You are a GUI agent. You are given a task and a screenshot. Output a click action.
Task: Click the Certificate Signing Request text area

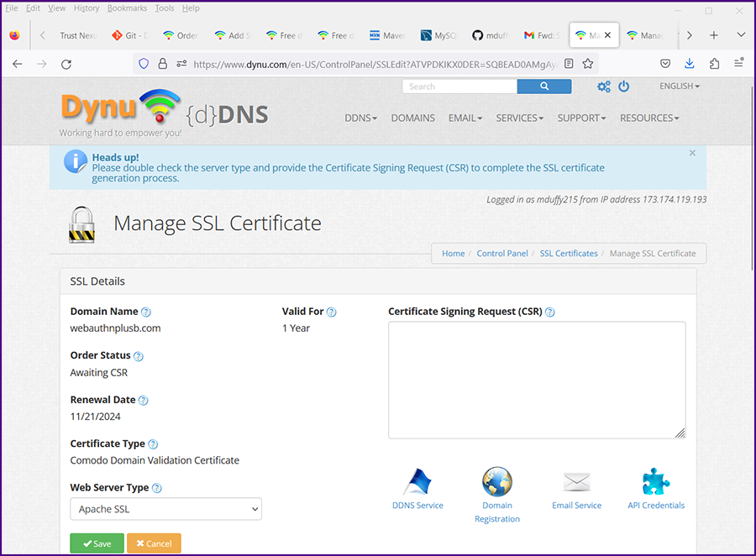click(537, 380)
